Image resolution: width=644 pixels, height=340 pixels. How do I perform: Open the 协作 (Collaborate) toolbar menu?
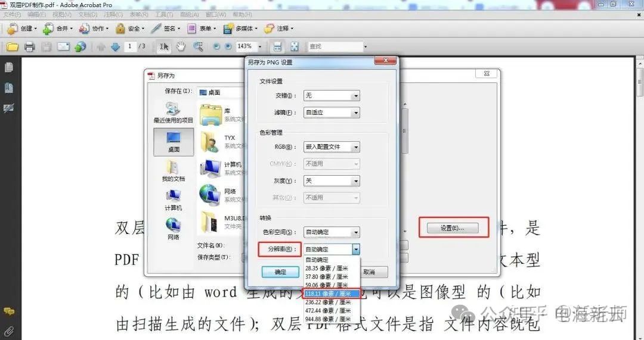pyautogui.click(x=94, y=29)
